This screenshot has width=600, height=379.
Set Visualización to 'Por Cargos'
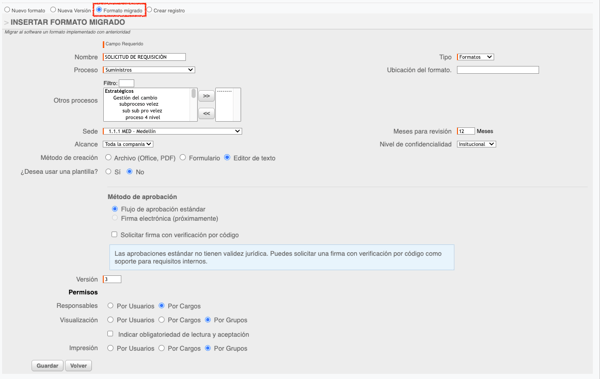click(x=161, y=320)
